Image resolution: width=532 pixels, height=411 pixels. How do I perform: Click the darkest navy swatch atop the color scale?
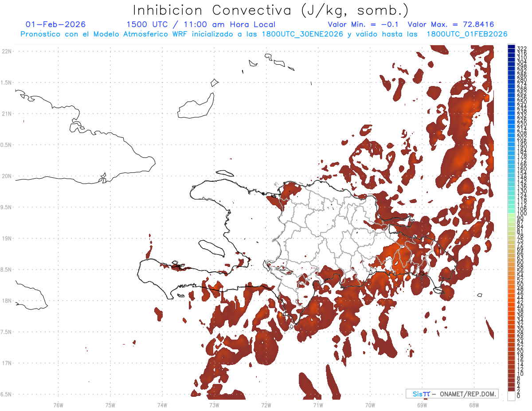click(512, 47)
